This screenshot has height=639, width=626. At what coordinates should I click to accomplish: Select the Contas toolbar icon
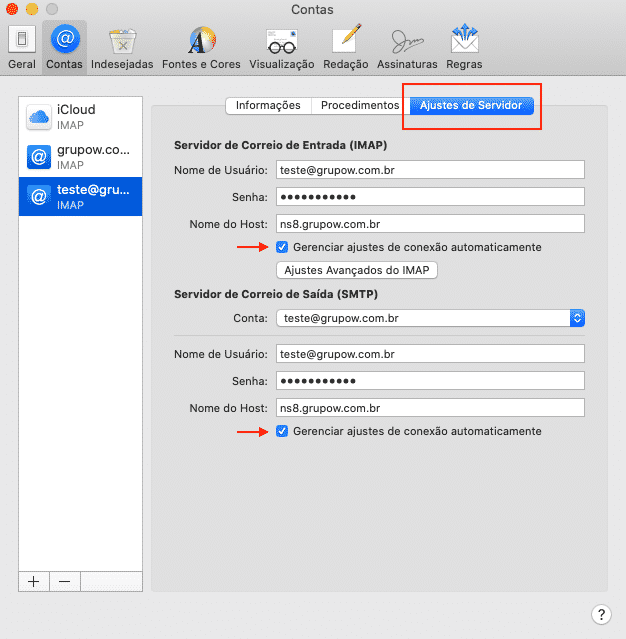point(64,48)
